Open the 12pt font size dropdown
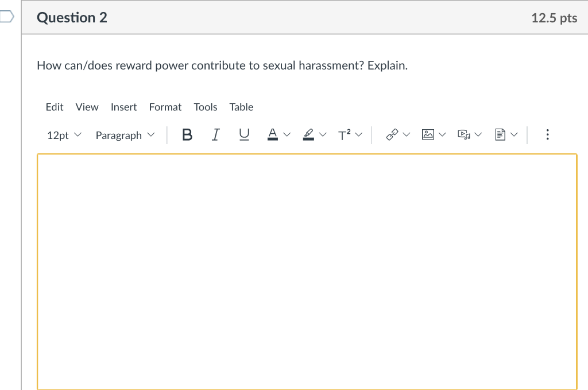Image resolution: width=588 pixels, height=390 pixels. pos(63,135)
